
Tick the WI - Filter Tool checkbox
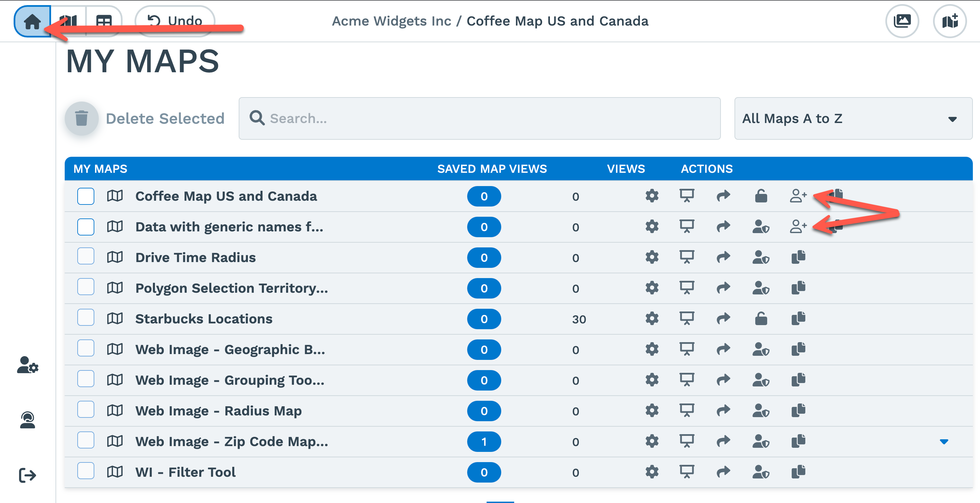[x=85, y=471]
